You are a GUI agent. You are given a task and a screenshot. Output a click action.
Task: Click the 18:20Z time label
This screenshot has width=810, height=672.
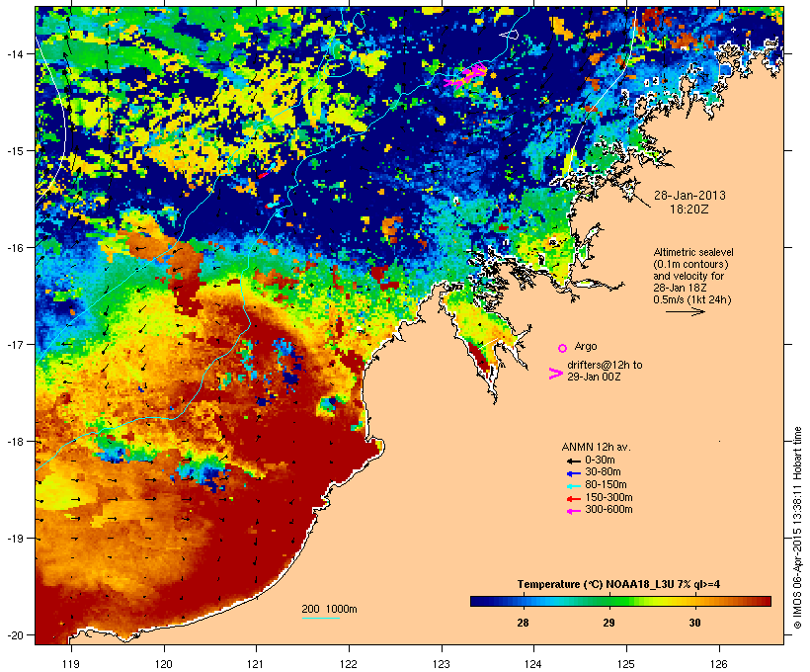click(689, 210)
